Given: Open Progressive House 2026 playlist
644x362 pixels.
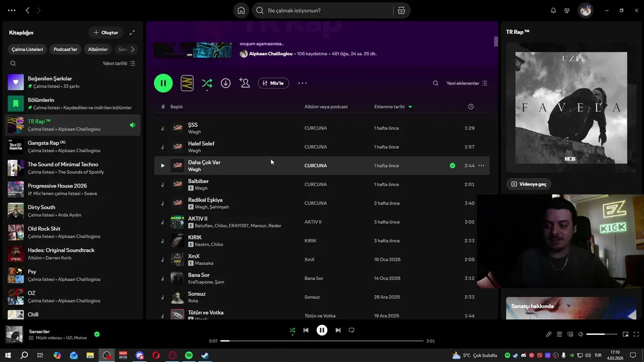Looking at the screenshot, I should (x=73, y=190).
